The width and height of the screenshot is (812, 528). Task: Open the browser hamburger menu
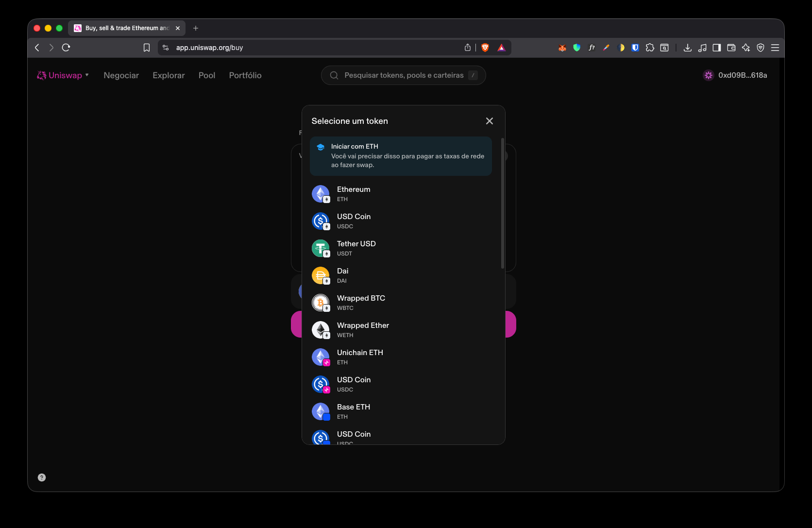tap(775, 48)
